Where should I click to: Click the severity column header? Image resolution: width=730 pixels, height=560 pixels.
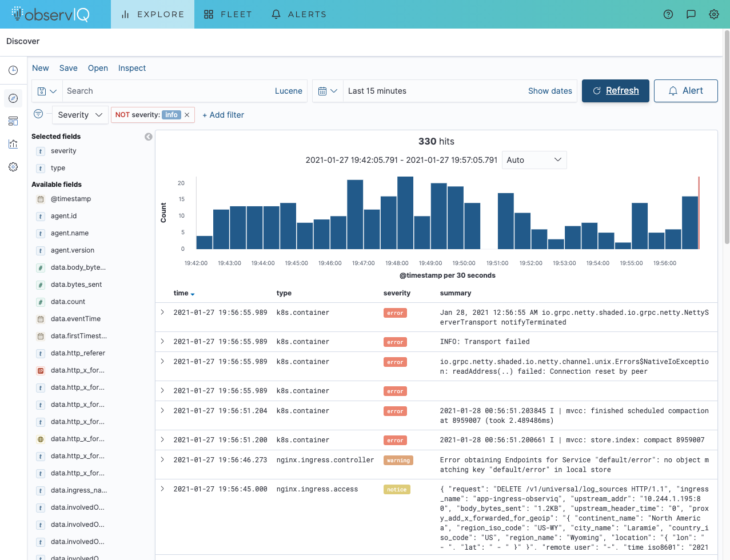[397, 293]
